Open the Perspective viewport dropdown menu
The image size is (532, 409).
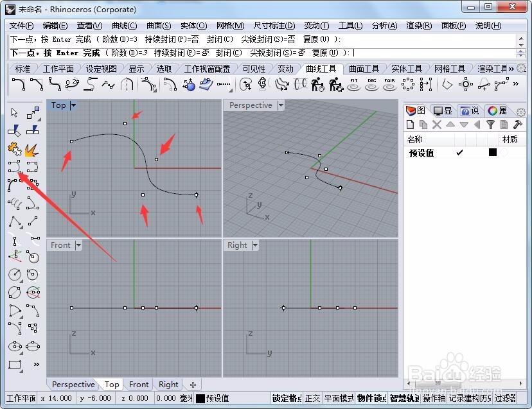tap(281, 105)
